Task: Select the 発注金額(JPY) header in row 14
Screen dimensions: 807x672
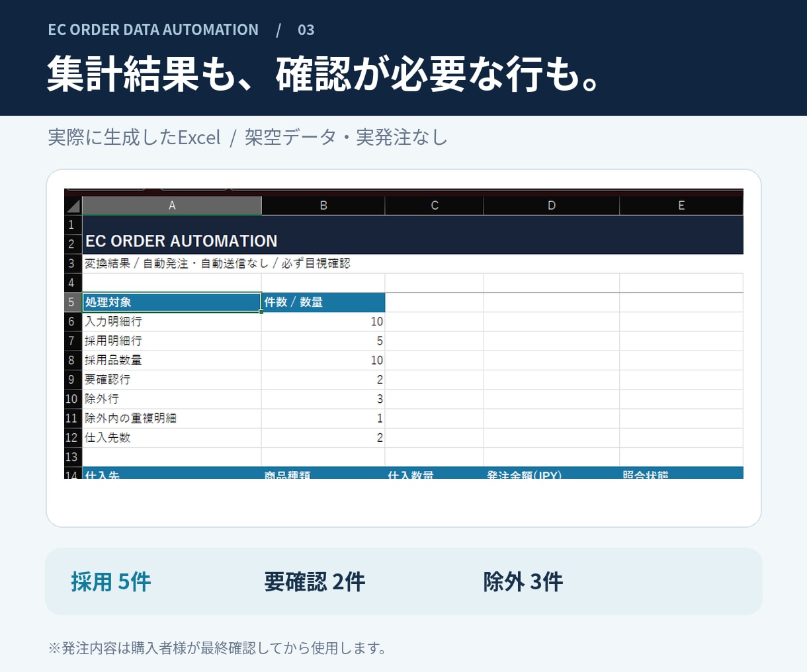Action: pyautogui.click(x=552, y=474)
